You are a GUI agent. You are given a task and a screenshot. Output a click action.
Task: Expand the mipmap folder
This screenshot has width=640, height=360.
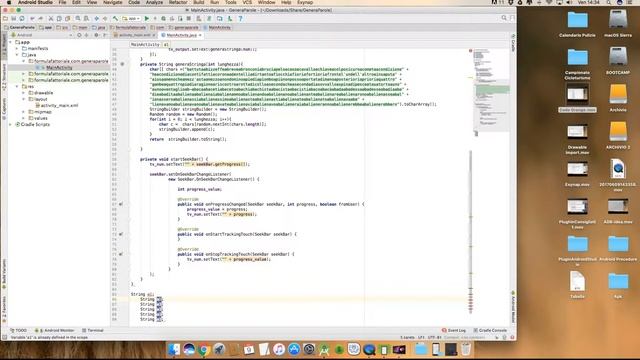[24, 112]
